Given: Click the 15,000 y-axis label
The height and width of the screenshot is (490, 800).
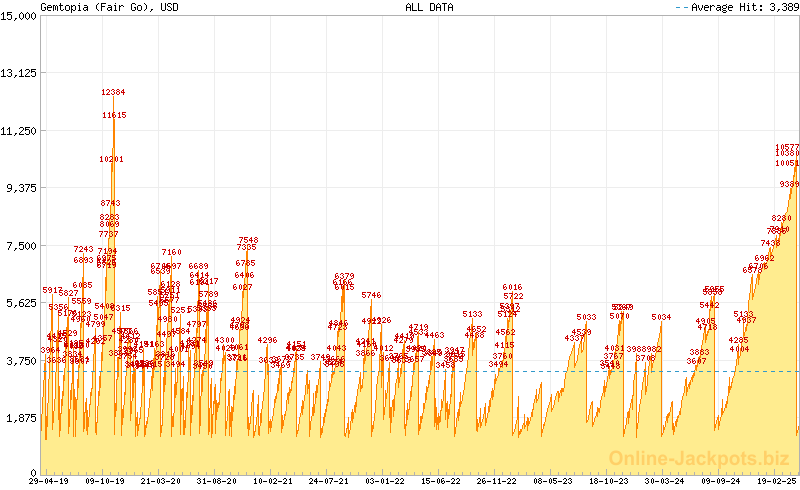Looking at the screenshot, I should point(19,16).
